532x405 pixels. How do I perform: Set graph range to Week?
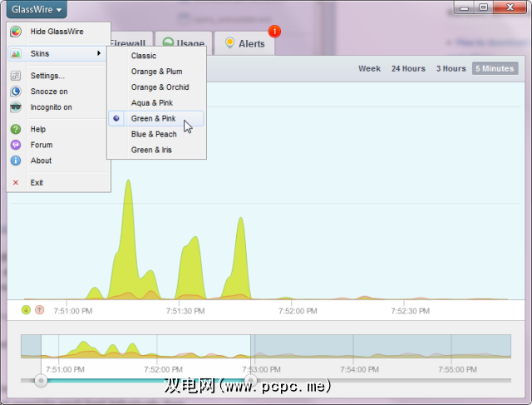point(369,68)
